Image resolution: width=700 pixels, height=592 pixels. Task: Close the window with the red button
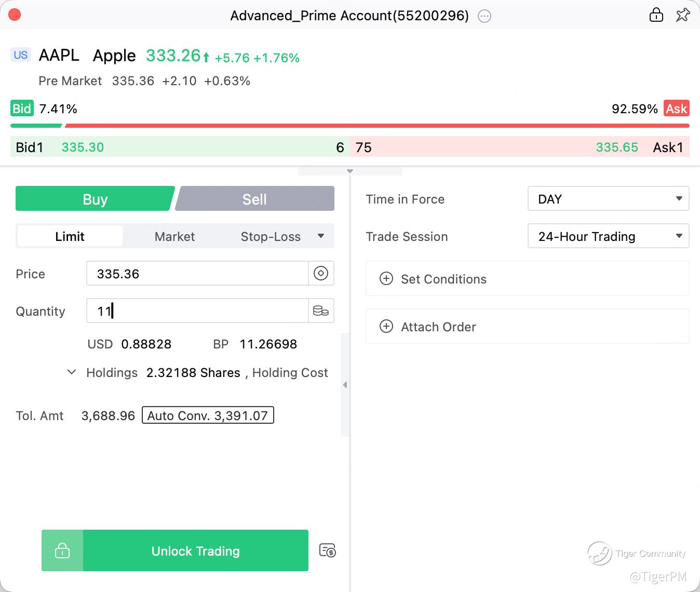coord(15,15)
